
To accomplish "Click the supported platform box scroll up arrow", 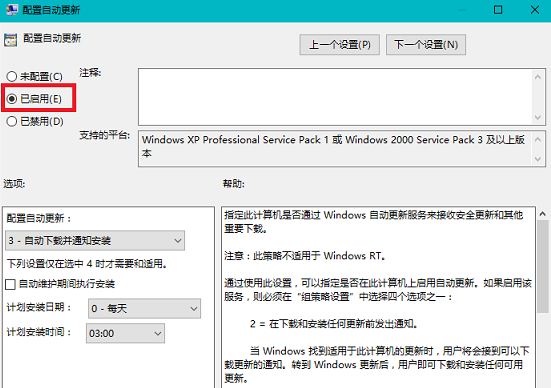I will pyautogui.click(x=538, y=140).
